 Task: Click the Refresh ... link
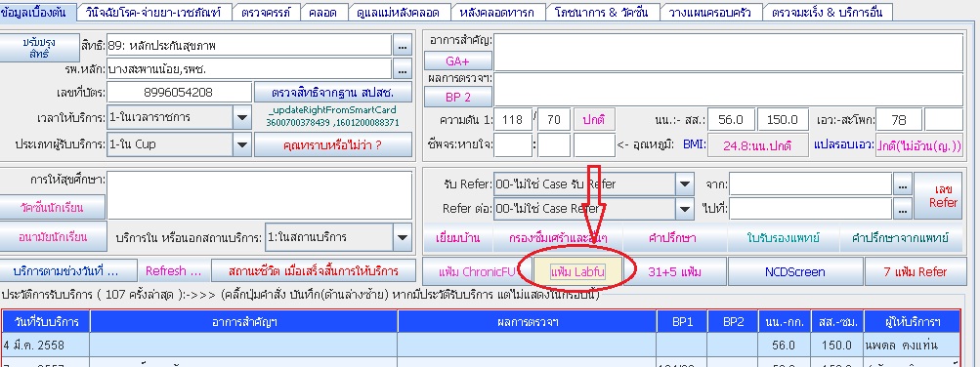(x=173, y=271)
